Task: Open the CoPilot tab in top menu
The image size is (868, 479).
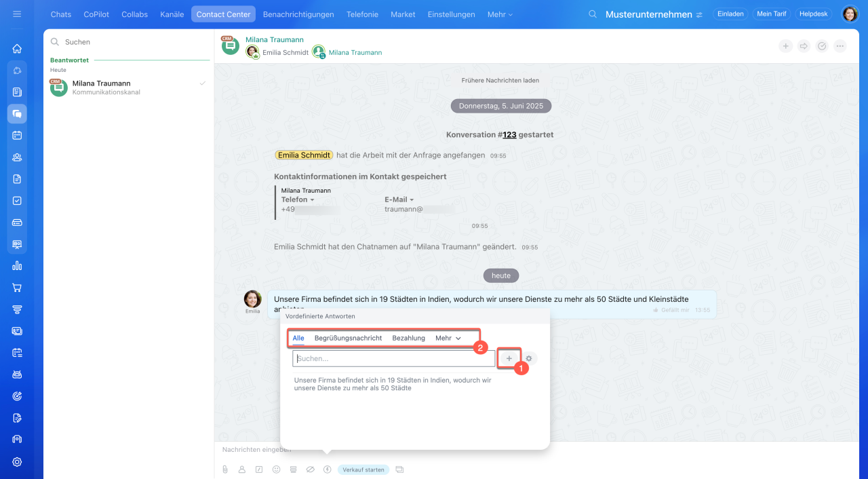Action: [x=96, y=14]
